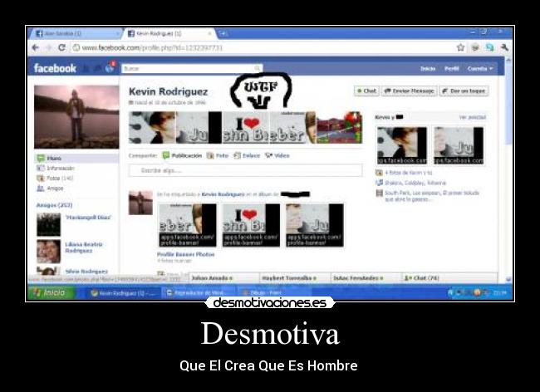Open the Profile Banner Photos album link
Viewport: 540px width, 392px height.
click(185, 254)
